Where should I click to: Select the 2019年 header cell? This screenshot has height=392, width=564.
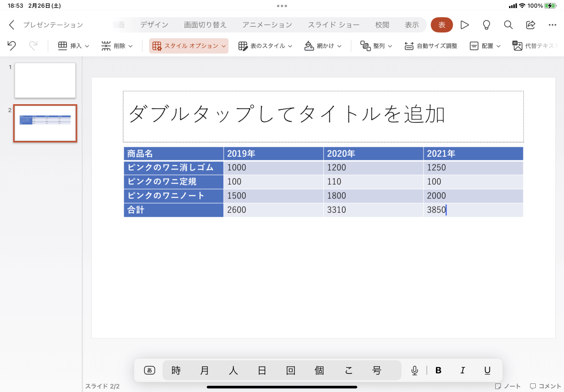[x=273, y=153]
